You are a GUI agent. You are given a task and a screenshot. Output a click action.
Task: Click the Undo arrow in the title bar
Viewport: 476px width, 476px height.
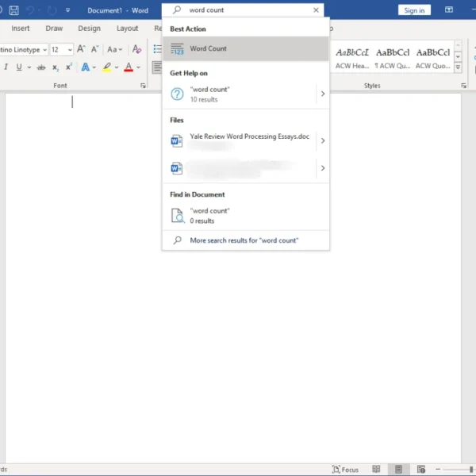pos(30,10)
